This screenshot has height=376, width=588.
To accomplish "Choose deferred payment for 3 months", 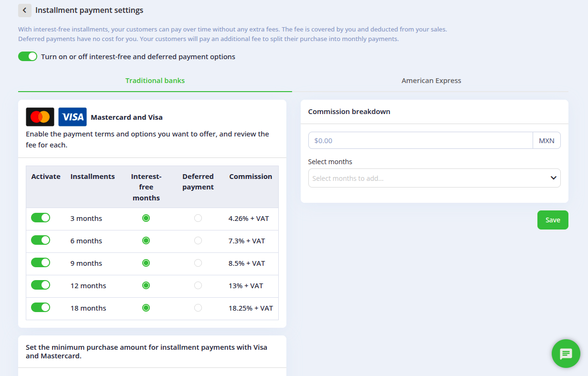I will click(x=198, y=218).
